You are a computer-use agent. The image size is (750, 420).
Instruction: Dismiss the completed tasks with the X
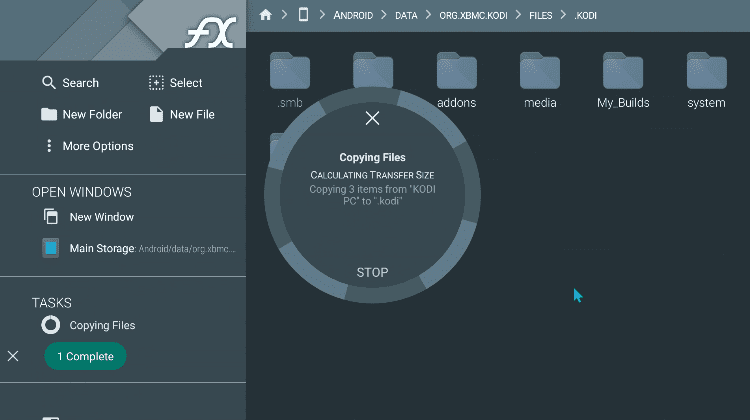pyautogui.click(x=13, y=356)
